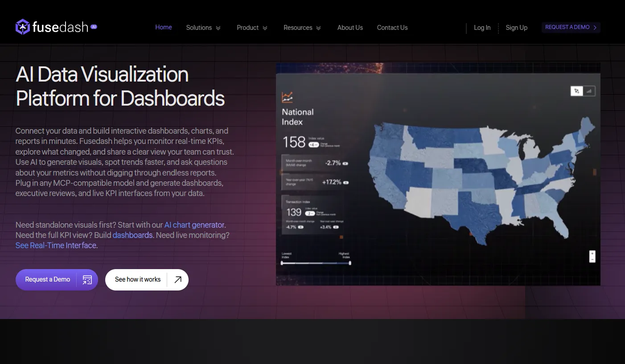Click the right chevron on REQUEST A DEMO header button
The image size is (625, 364).
click(x=595, y=28)
